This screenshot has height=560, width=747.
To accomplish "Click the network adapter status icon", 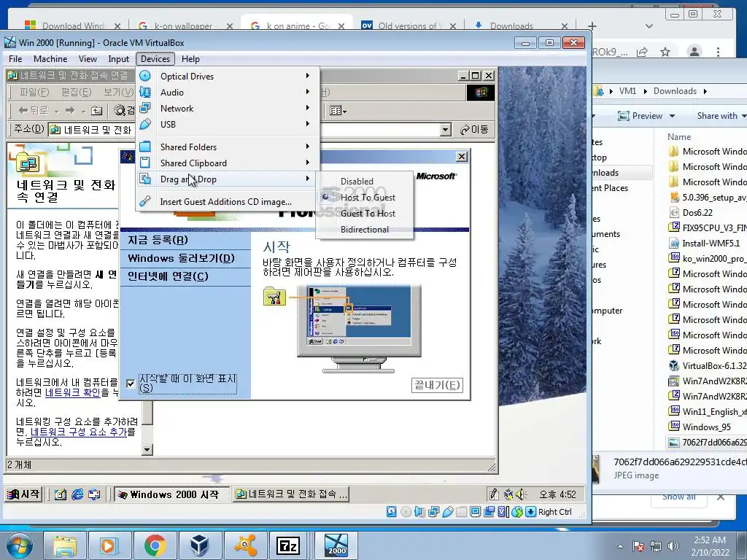I will coord(433,512).
